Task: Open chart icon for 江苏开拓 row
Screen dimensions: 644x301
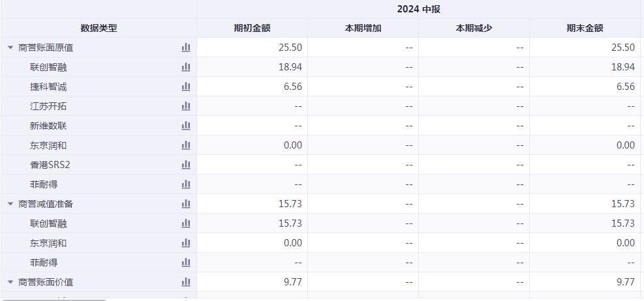Action: click(x=186, y=106)
